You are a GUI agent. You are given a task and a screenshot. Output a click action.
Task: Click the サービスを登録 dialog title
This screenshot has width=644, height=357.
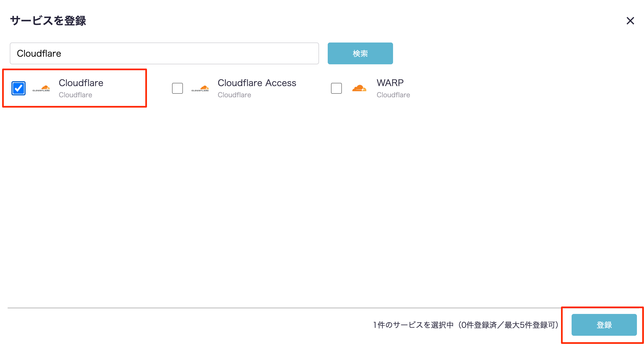pos(48,21)
